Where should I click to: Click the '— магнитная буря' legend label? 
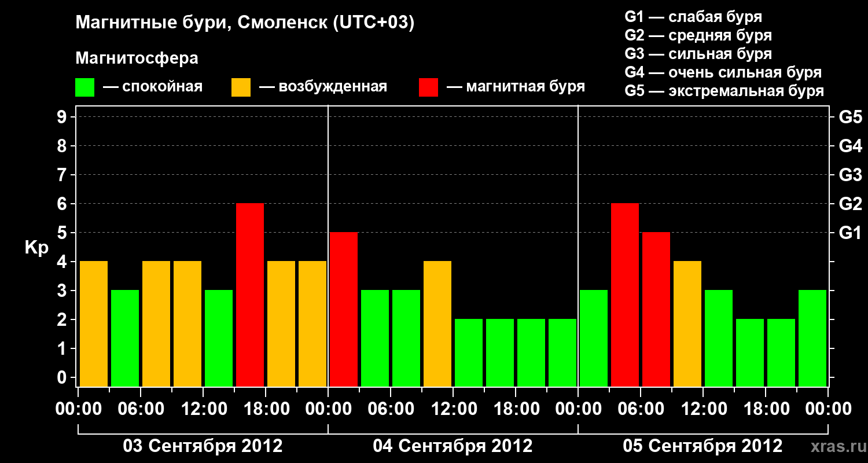click(x=516, y=87)
